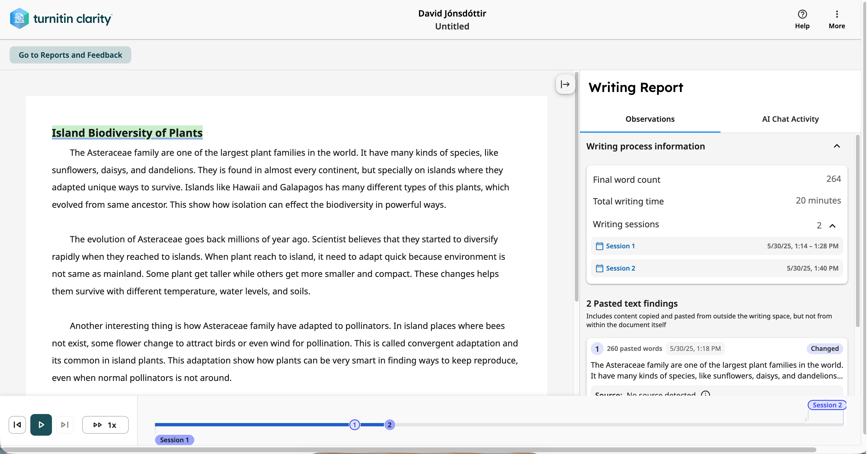Screen dimensions: 868x454
Task: Click the Untitled document title
Action: [x=452, y=26]
